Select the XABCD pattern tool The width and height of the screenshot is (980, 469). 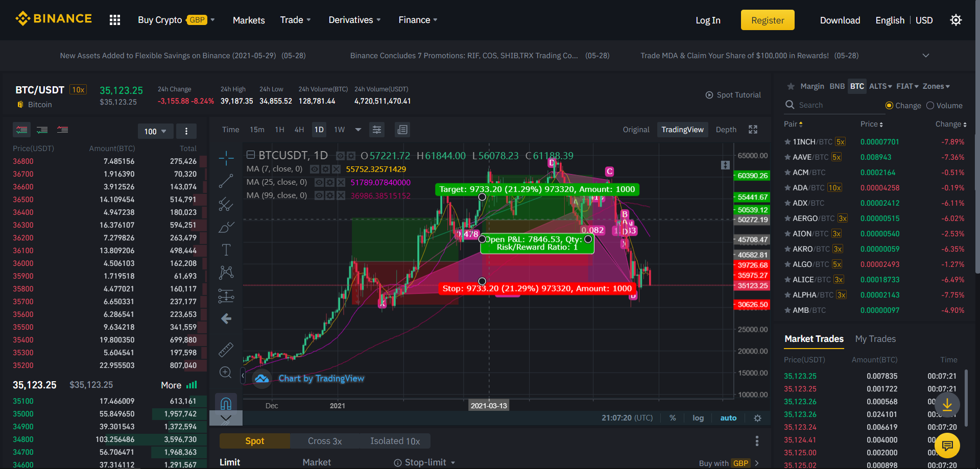[226, 273]
